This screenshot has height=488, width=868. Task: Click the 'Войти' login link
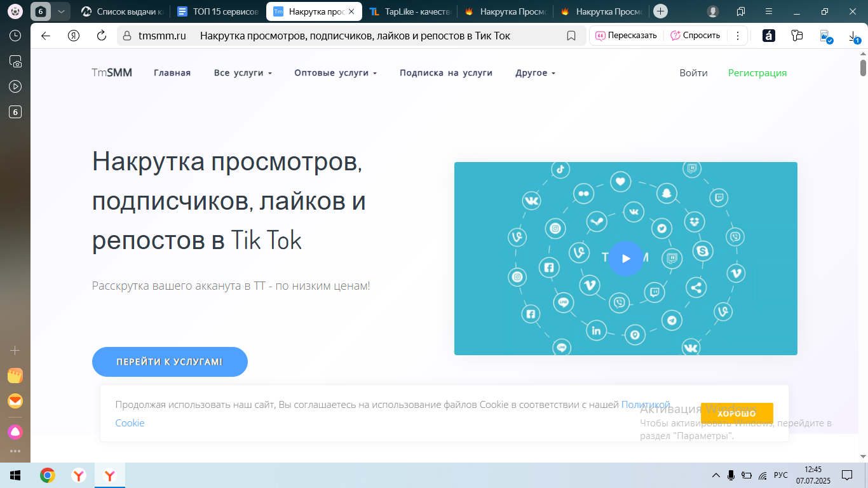[x=693, y=73]
